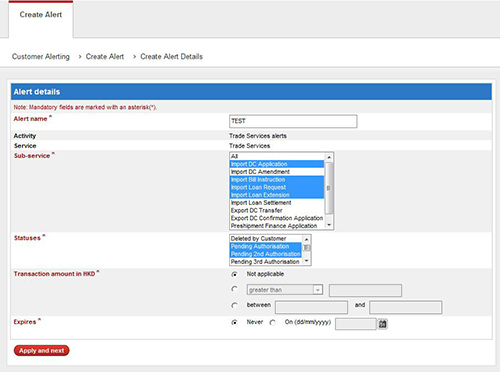Select Import DC Amendment sub-service
Viewport: 500px width, 372px height.
(277, 172)
